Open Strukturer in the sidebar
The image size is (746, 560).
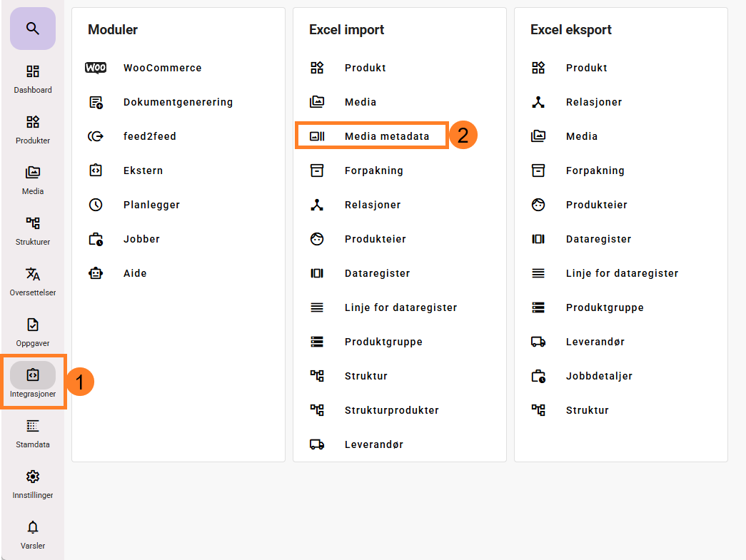click(x=33, y=230)
